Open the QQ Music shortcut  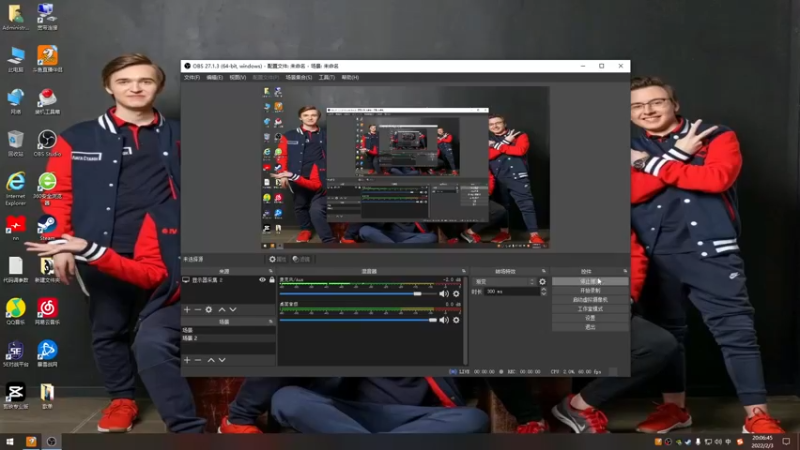coord(15,311)
